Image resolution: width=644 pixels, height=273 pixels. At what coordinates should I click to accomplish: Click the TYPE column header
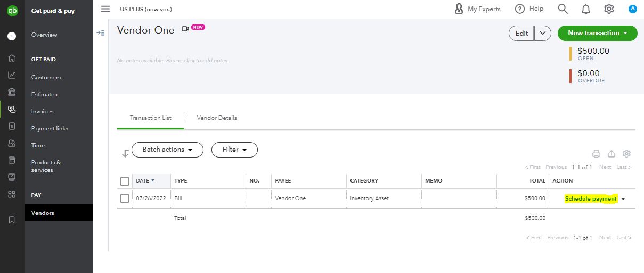click(181, 181)
